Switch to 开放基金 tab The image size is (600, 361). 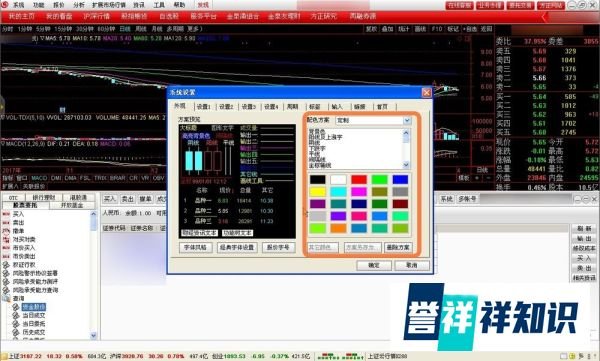pyautogui.click(x=72, y=205)
